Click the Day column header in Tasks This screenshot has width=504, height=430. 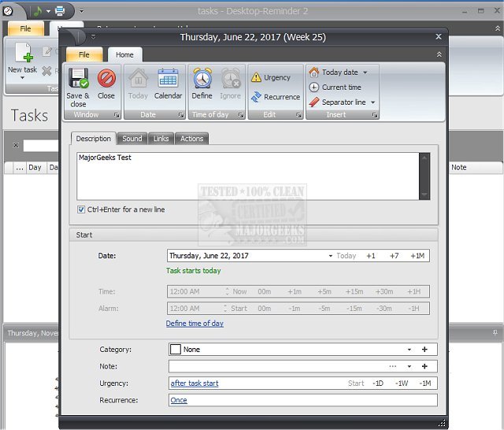(x=35, y=168)
